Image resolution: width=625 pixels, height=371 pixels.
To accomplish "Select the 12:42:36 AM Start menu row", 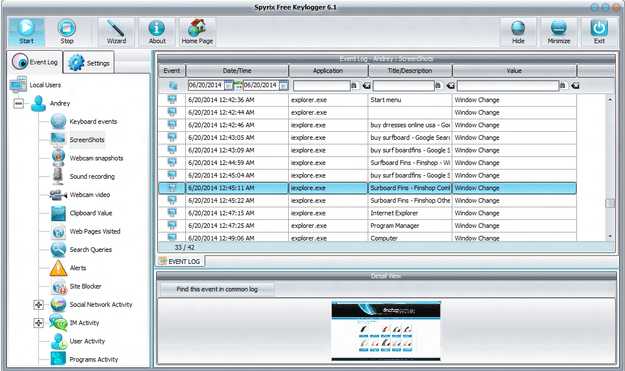I will coord(367,100).
